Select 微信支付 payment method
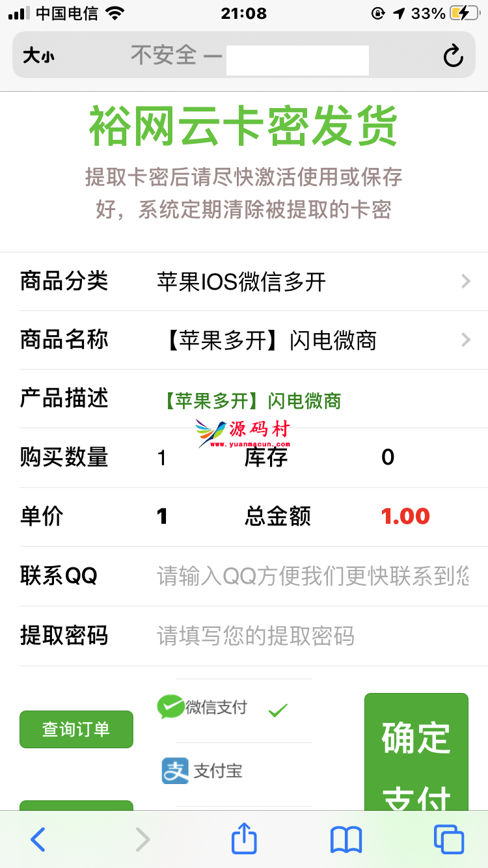This screenshot has height=868, width=488. 216,707
